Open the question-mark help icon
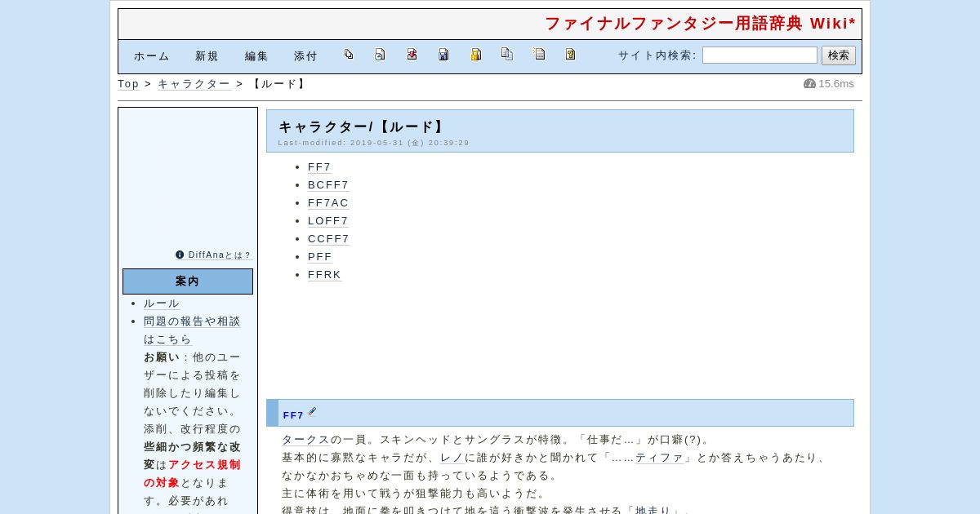Screen dimensions: 980x514 coord(570,55)
